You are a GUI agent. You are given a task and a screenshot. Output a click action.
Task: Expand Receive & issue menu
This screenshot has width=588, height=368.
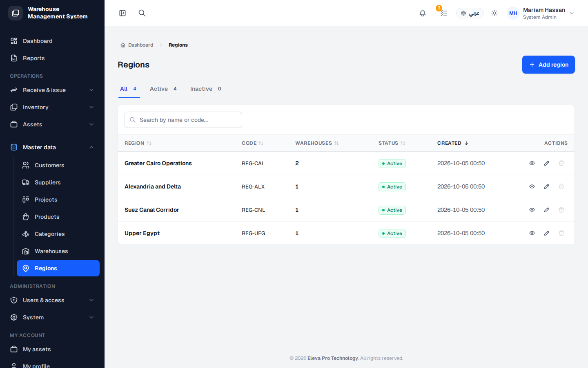tap(52, 90)
